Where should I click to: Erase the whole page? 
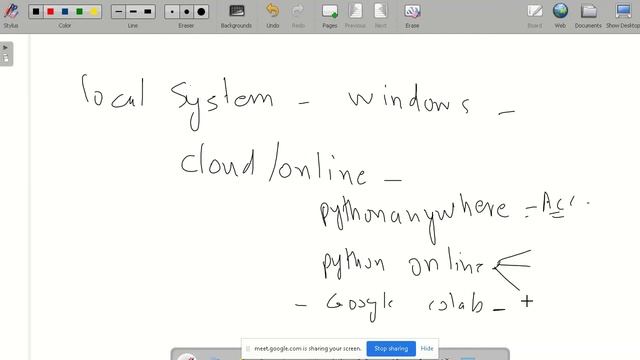[412, 16]
